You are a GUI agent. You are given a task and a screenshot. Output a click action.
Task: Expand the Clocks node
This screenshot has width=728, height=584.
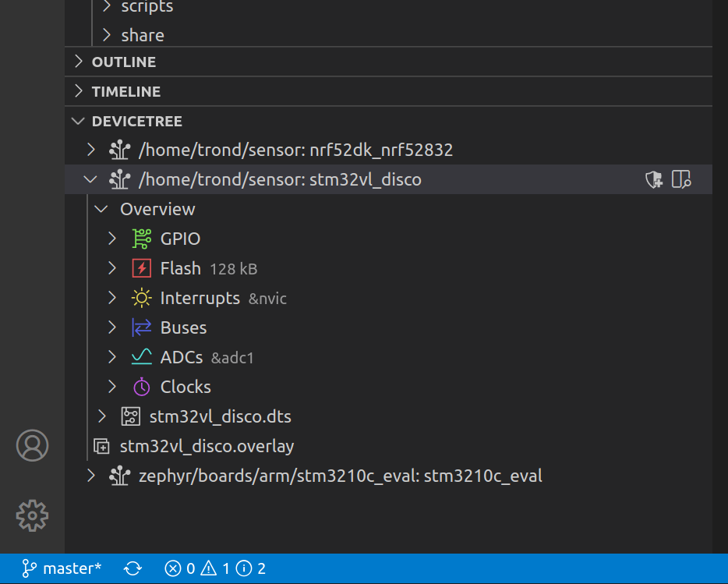112,387
